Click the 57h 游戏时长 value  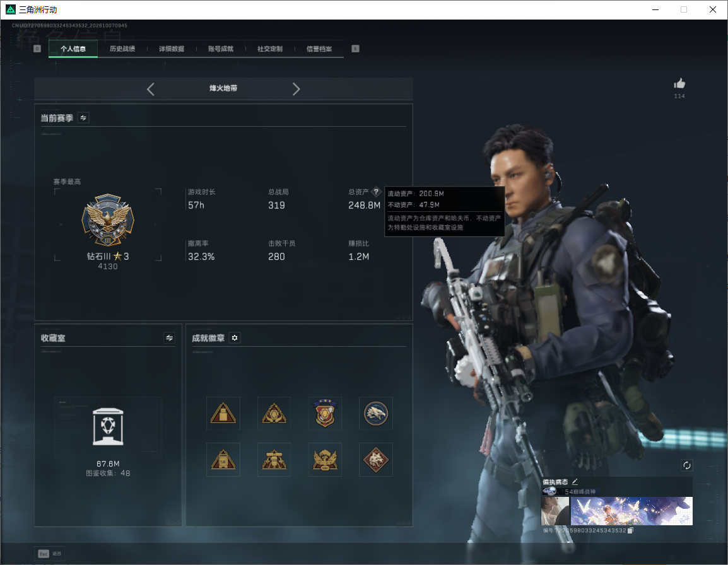pos(196,205)
